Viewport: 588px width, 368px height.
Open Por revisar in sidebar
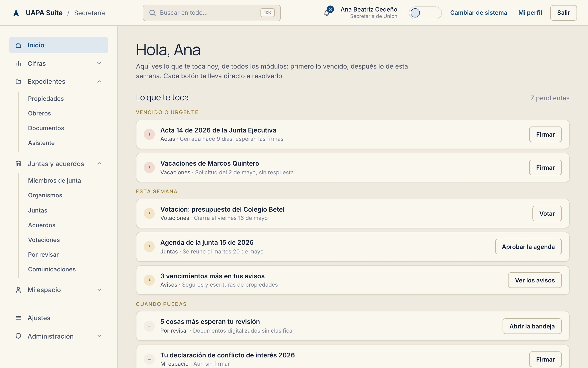click(x=43, y=255)
